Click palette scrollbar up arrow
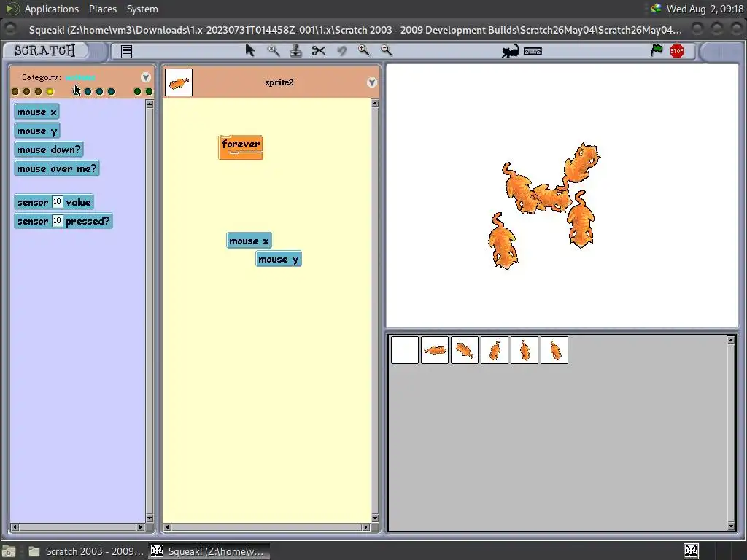Image resolution: width=747 pixels, height=560 pixels. point(150,104)
